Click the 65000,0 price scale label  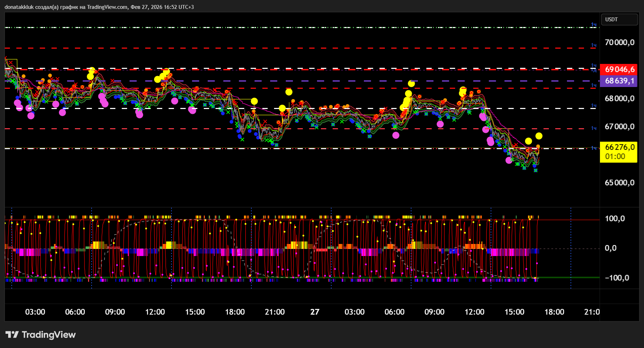click(x=619, y=183)
